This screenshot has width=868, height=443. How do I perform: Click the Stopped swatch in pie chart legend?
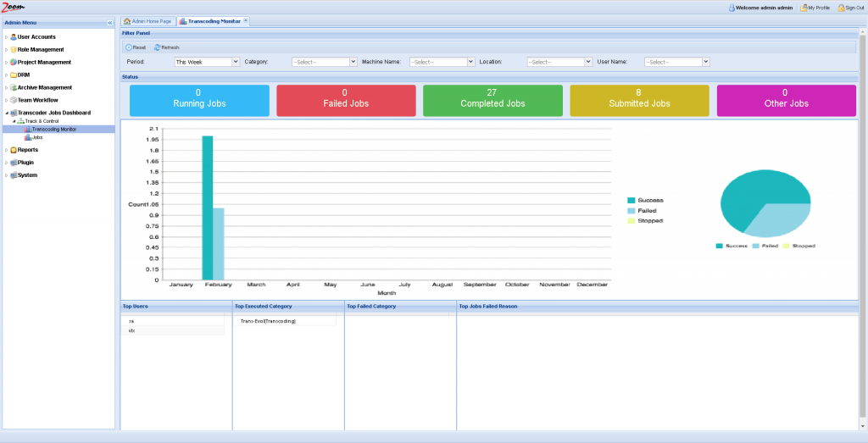coord(785,246)
